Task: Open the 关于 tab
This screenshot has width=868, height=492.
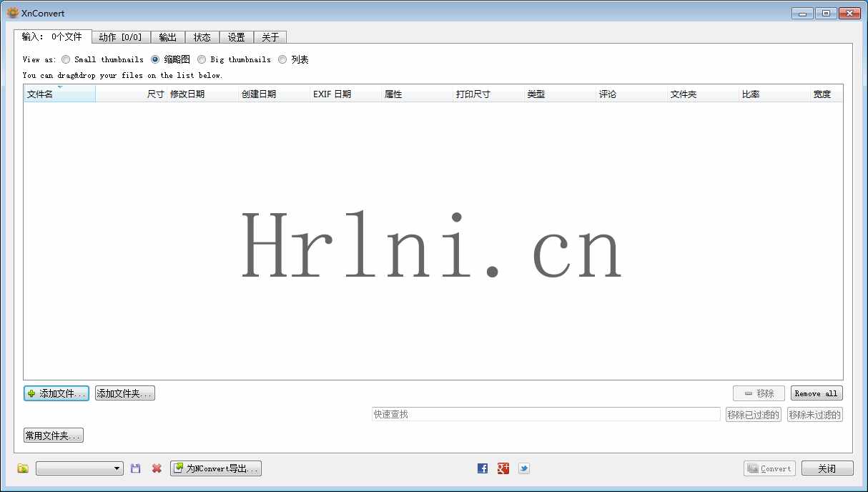Action: pos(270,37)
